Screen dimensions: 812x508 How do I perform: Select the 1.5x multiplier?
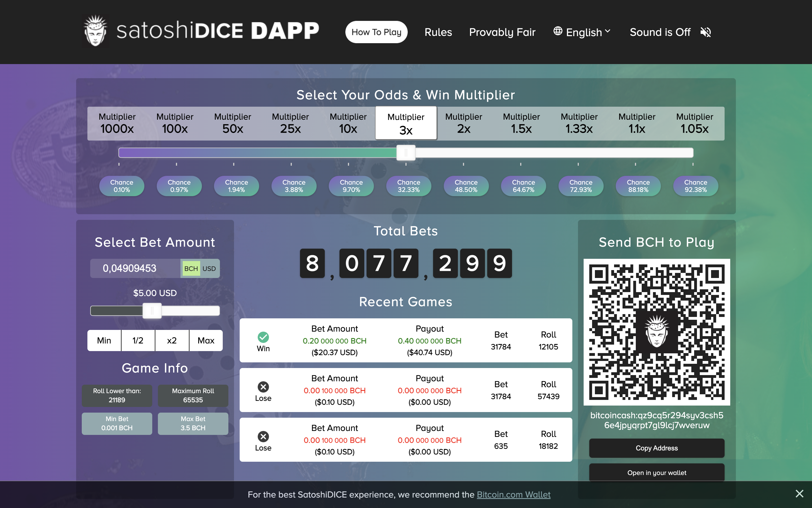pyautogui.click(x=521, y=123)
